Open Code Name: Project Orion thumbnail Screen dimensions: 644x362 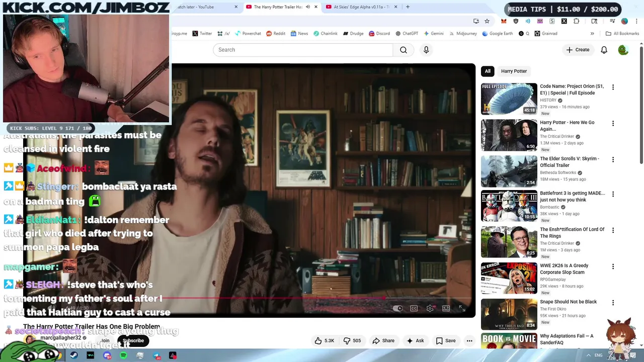click(509, 99)
